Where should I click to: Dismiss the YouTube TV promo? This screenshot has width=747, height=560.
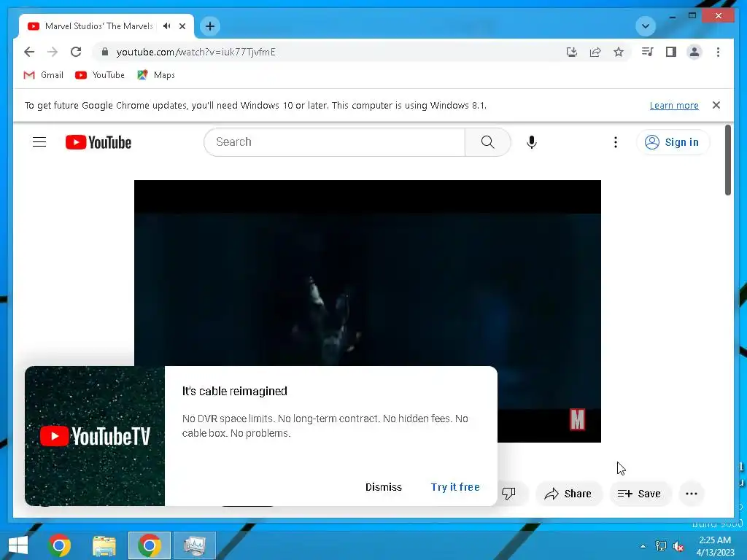point(384,487)
